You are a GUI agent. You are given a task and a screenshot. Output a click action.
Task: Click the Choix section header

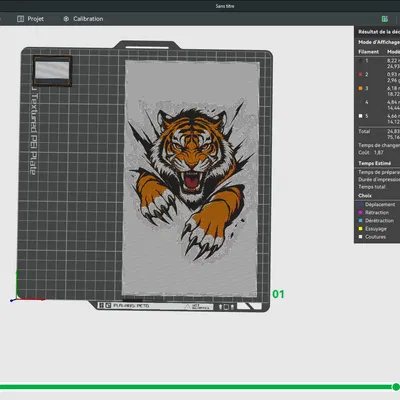coord(365,195)
